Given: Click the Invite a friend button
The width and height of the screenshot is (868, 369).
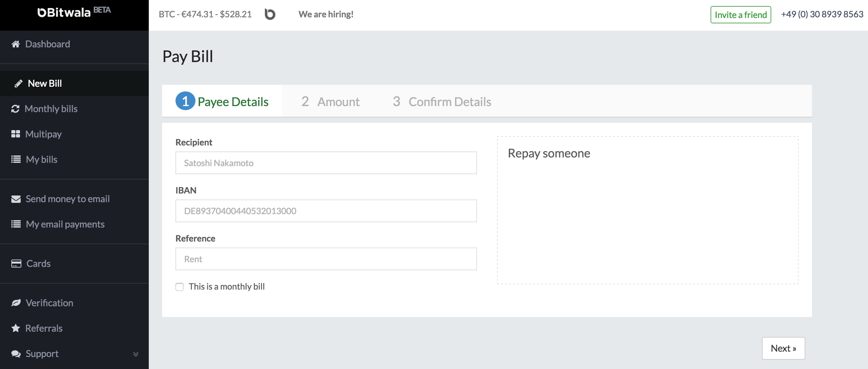Looking at the screenshot, I should [740, 14].
